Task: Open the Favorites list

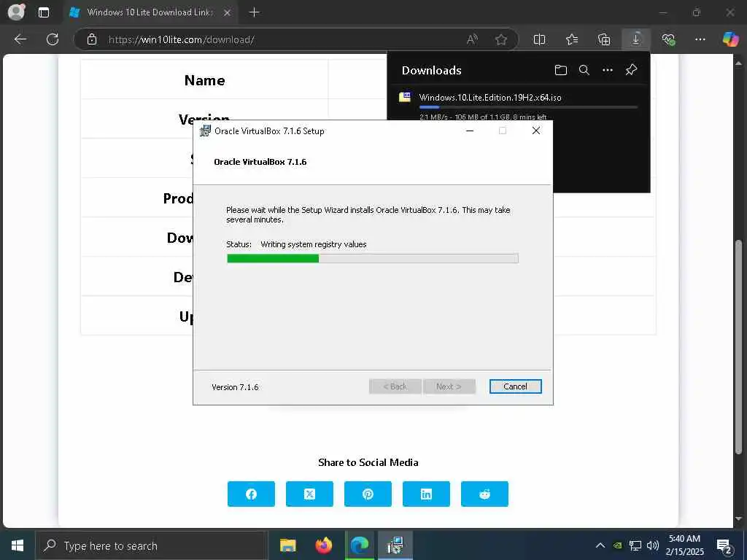Action: pyautogui.click(x=572, y=39)
